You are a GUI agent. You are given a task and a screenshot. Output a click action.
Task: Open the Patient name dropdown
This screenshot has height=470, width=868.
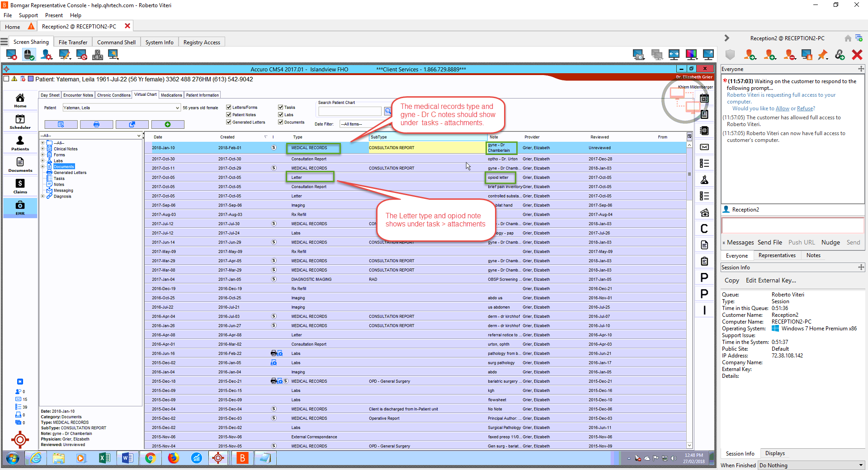point(177,108)
